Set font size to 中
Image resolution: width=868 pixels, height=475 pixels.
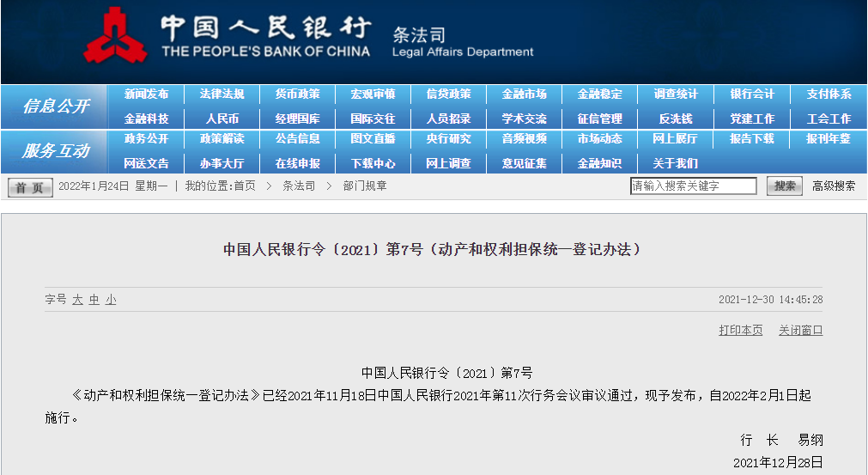coord(94,300)
